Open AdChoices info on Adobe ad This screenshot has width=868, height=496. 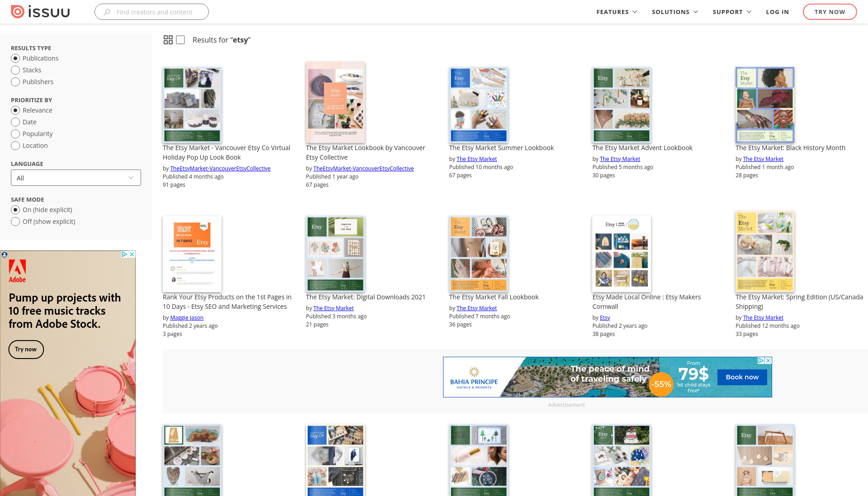(124, 255)
